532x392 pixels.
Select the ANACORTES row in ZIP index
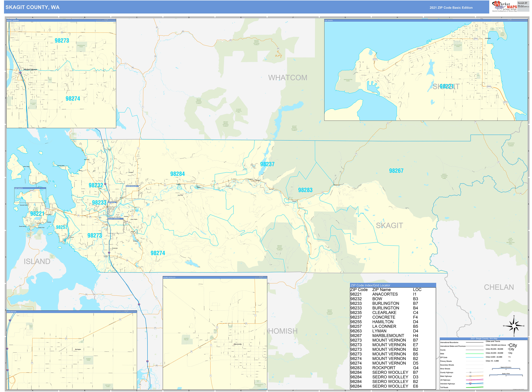tap(385, 294)
